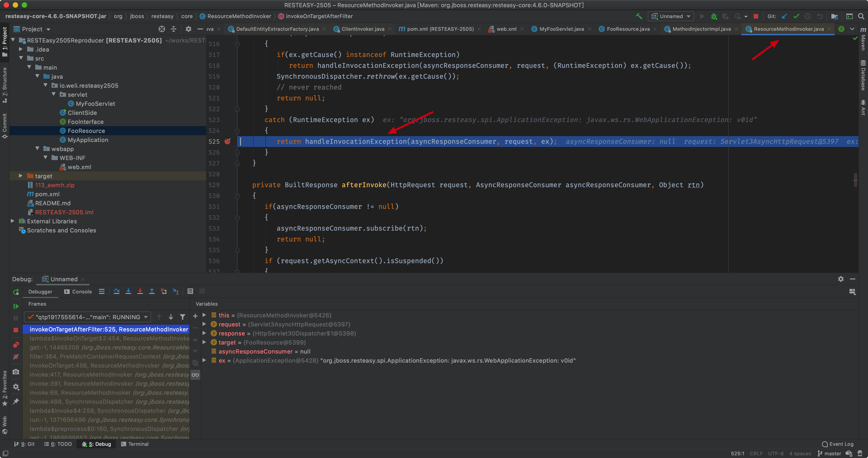Click the Step Over debugger icon
Screen dimensions: 868x458
117,291
